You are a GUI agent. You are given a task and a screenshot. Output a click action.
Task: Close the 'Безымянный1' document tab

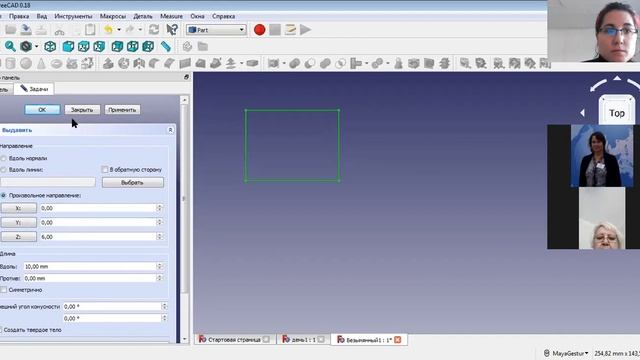click(398, 340)
